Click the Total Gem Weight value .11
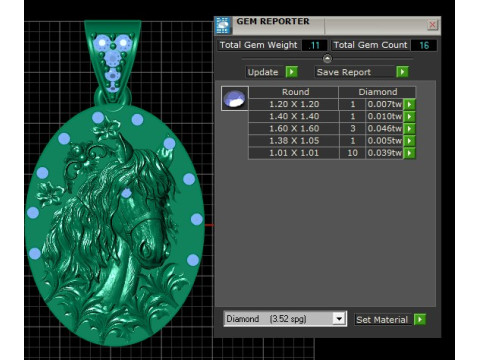Screen dimensions: 480x360 (x=314, y=45)
